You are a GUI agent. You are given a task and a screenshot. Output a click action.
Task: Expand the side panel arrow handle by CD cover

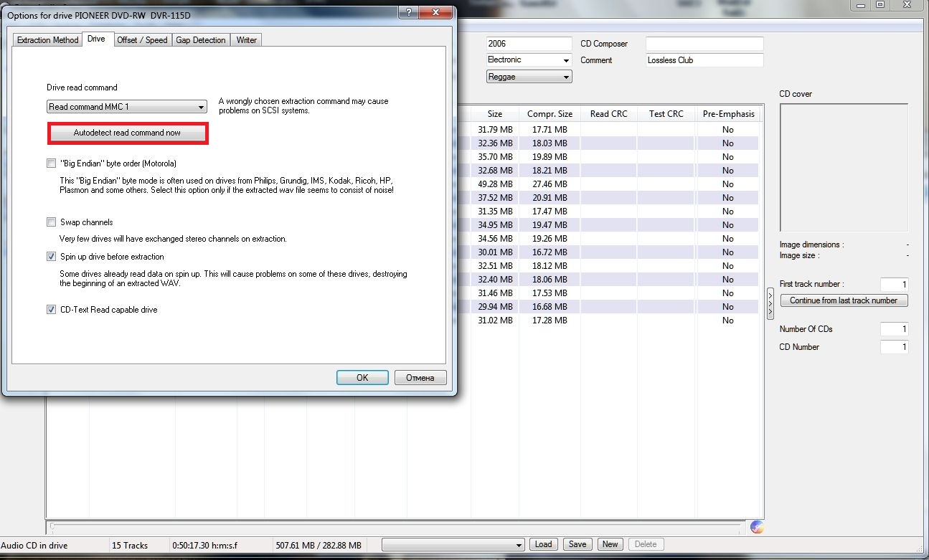click(x=769, y=304)
